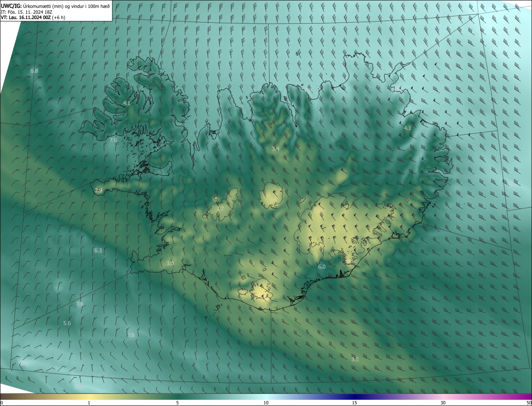Click the 7.8 value label on the map
This screenshot has height=406, width=532.
131,335
